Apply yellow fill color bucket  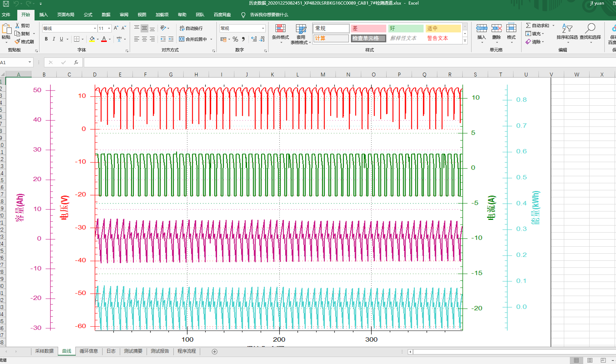click(x=92, y=39)
